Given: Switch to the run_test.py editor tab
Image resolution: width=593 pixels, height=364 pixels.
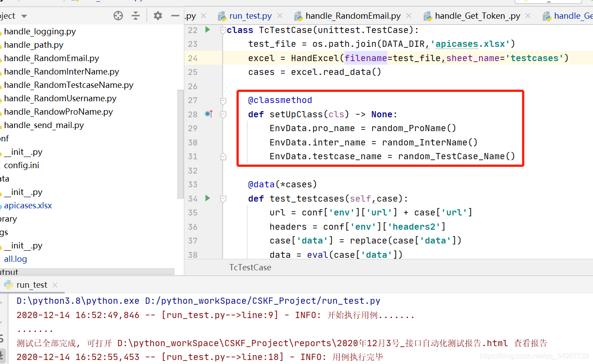Looking at the screenshot, I should (250, 16).
